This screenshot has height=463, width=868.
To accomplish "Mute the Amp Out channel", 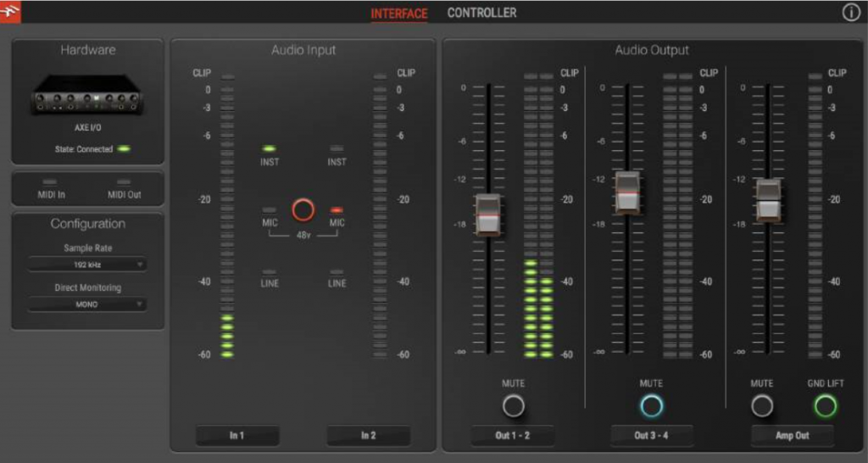I will [762, 406].
